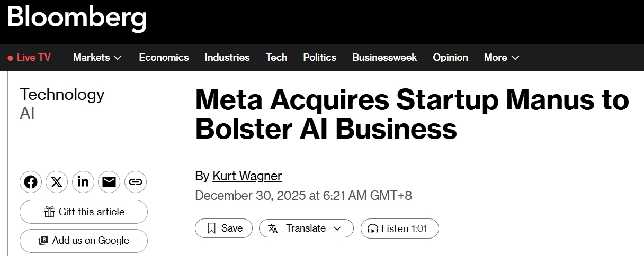Click the bookmark Save button

224,228
